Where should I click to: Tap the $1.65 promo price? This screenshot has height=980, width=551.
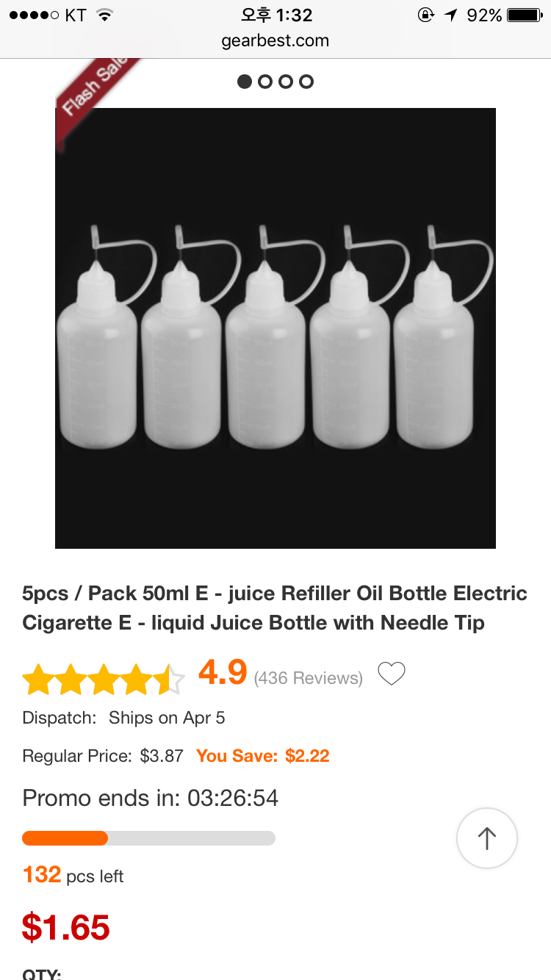click(x=66, y=927)
